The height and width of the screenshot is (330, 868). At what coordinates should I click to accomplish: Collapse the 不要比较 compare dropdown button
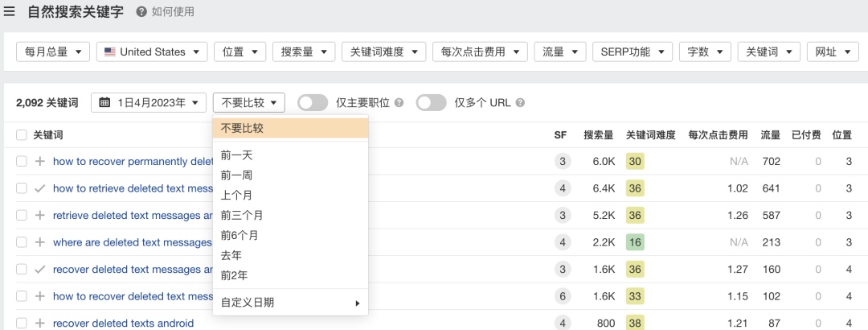[248, 102]
